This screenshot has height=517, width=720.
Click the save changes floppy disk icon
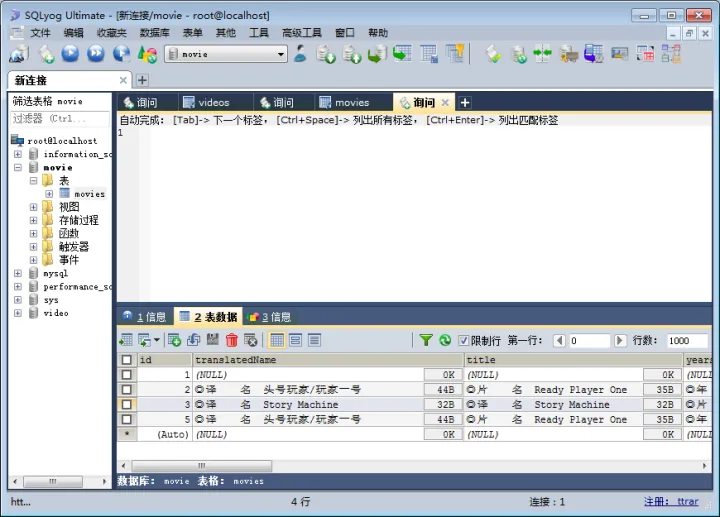coord(213,341)
